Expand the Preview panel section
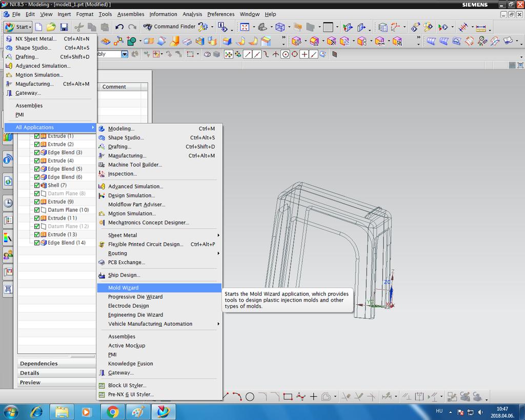The height and width of the screenshot is (420, 525). (56, 382)
